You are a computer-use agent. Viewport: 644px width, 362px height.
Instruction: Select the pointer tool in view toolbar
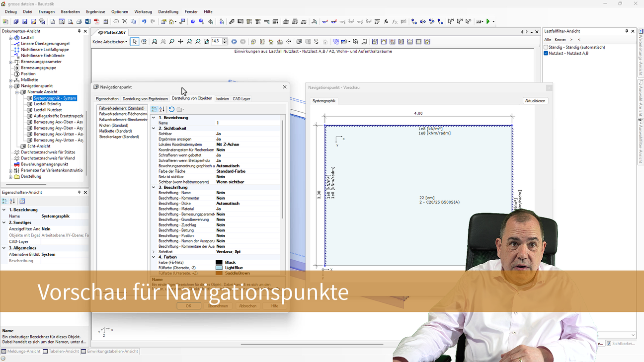click(x=135, y=42)
